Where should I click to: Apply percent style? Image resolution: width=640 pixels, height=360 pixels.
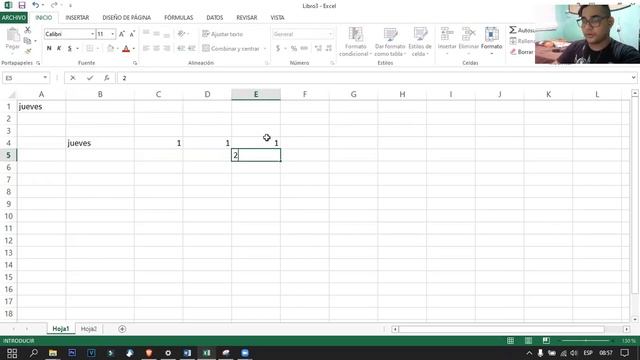[294, 49]
